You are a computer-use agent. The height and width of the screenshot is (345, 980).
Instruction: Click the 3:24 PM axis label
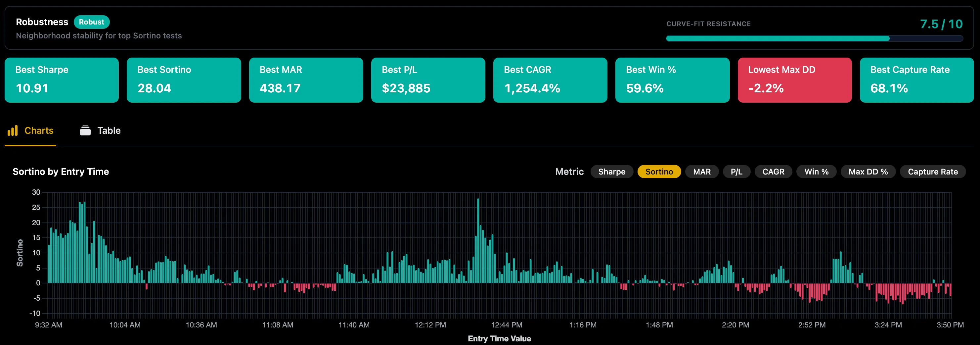coord(888,325)
